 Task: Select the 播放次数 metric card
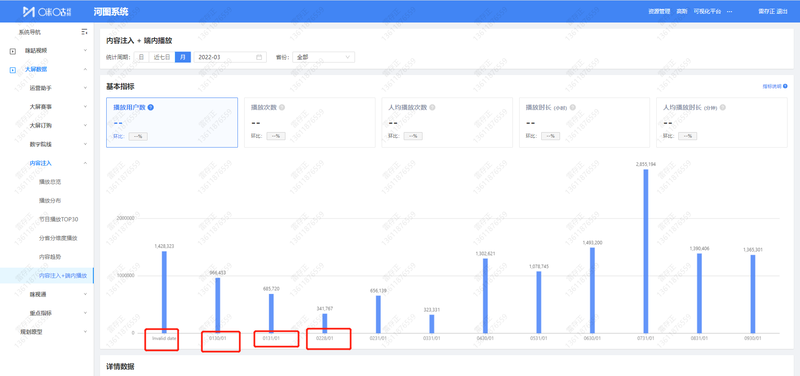click(x=310, y=122)
